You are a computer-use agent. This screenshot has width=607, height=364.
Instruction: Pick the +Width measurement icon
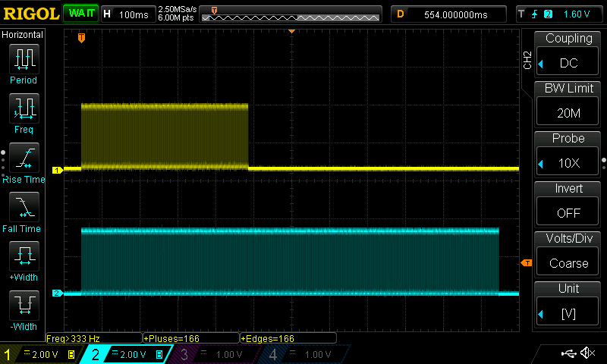pos(24,256)
